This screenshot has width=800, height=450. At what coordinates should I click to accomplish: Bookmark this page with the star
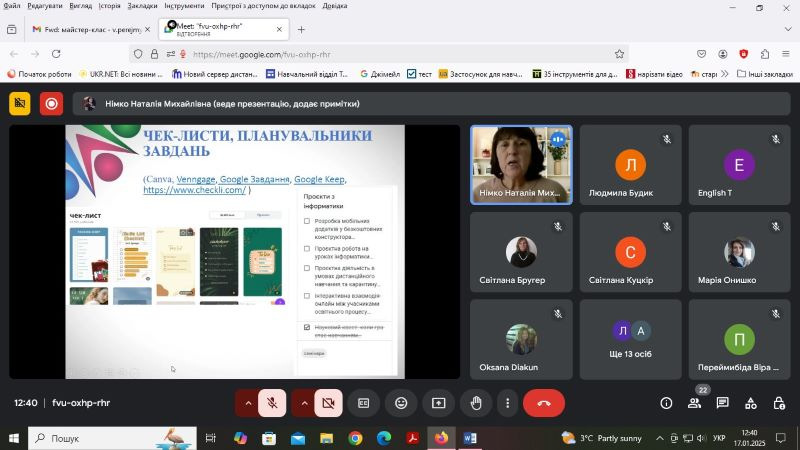(x=619, y=54)
